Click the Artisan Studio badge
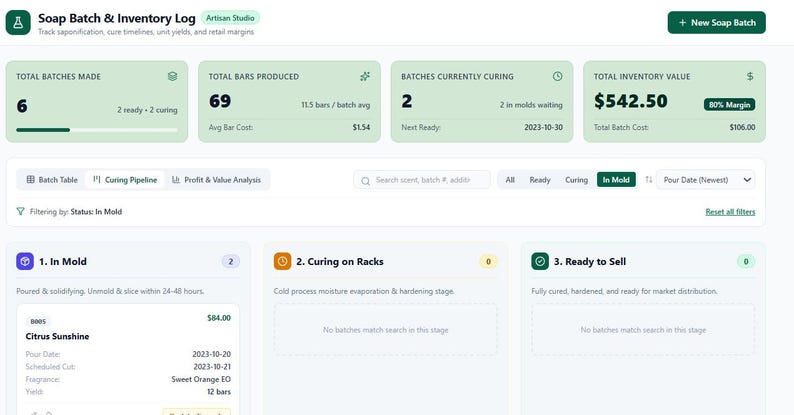 tap(230, 18)
